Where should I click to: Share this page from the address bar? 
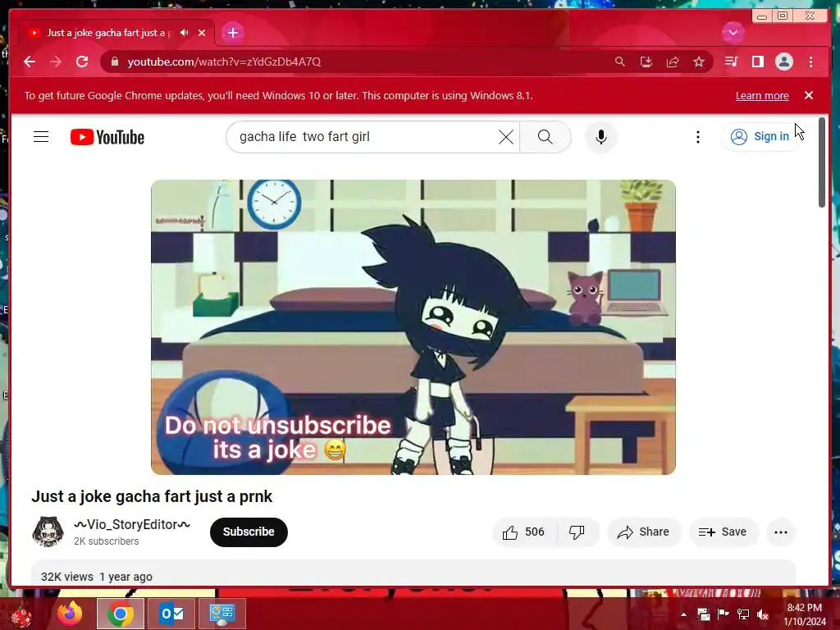(673, 62)
